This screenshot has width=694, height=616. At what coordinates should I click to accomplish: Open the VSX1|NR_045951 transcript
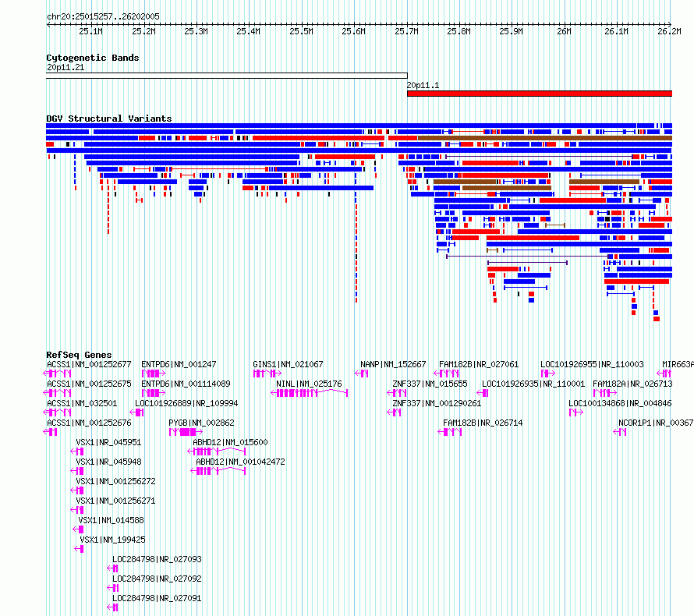tap(108, 442)
